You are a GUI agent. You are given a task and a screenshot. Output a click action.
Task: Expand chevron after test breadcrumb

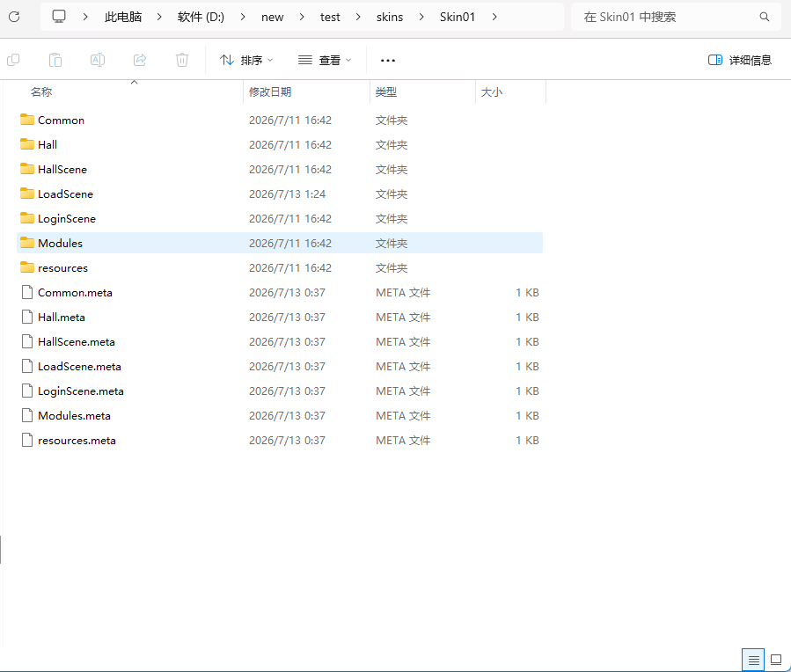358,17
